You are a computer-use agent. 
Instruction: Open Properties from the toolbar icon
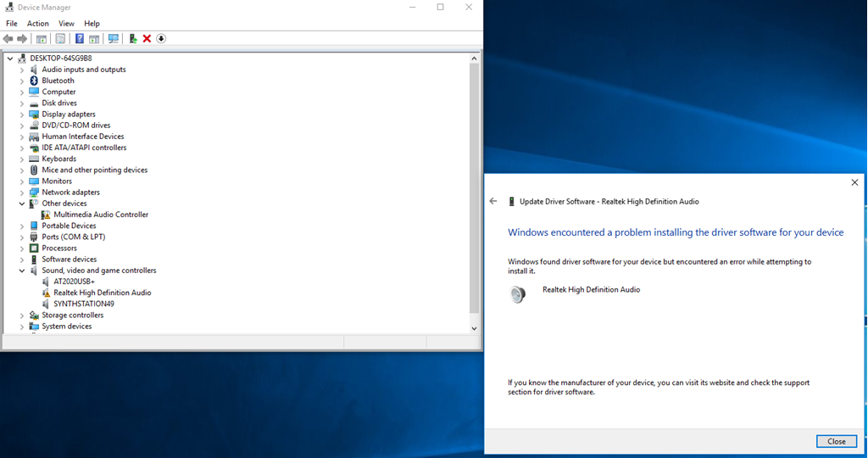[60, 39]
